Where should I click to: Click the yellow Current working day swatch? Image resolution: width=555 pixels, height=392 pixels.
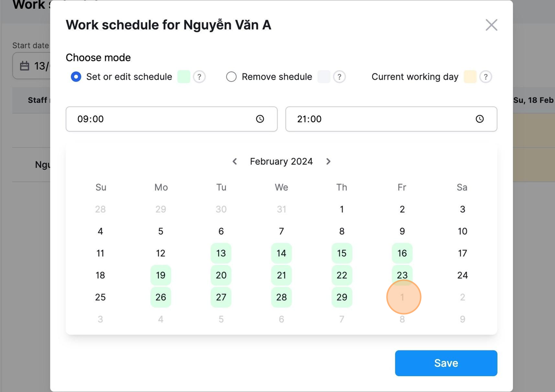point(470,77)
